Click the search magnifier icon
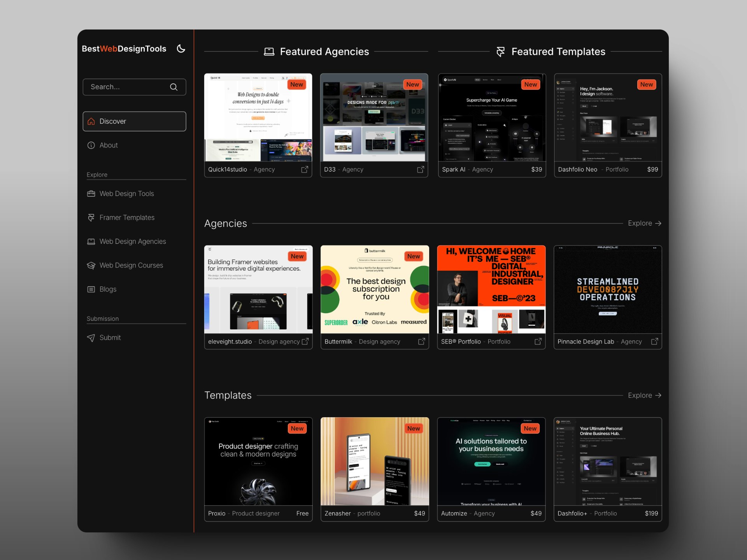The height and width of the screenshot is (560, 747). (174, 87)
